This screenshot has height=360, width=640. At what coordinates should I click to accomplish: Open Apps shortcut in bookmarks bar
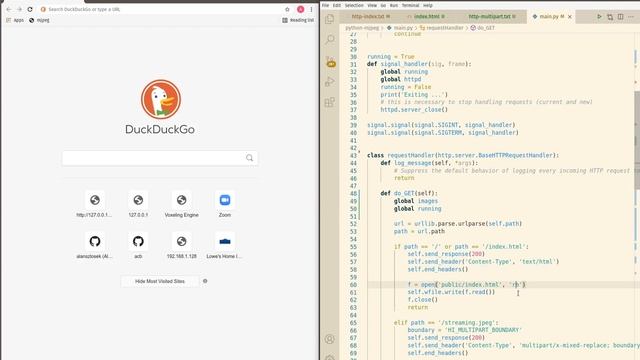tap(15, 20)
